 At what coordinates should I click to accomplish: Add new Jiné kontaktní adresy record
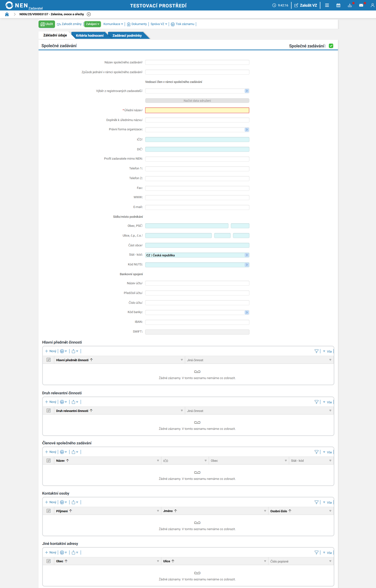50,553
